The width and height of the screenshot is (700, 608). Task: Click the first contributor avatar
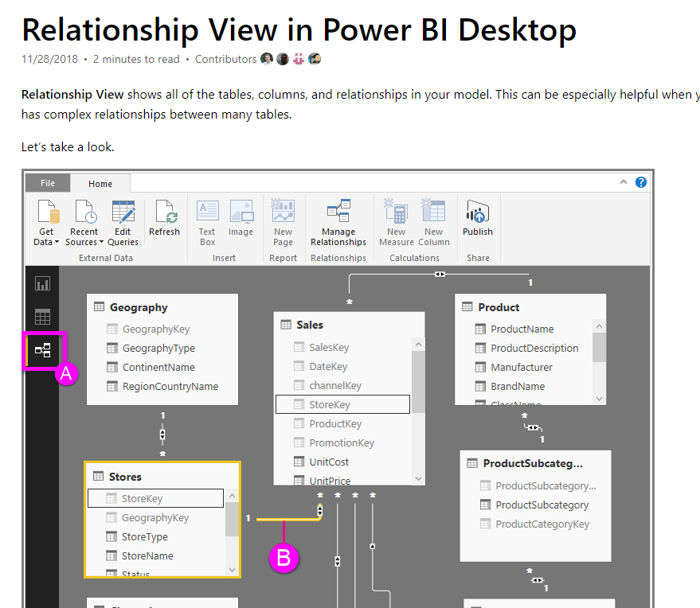pos(267,59)
